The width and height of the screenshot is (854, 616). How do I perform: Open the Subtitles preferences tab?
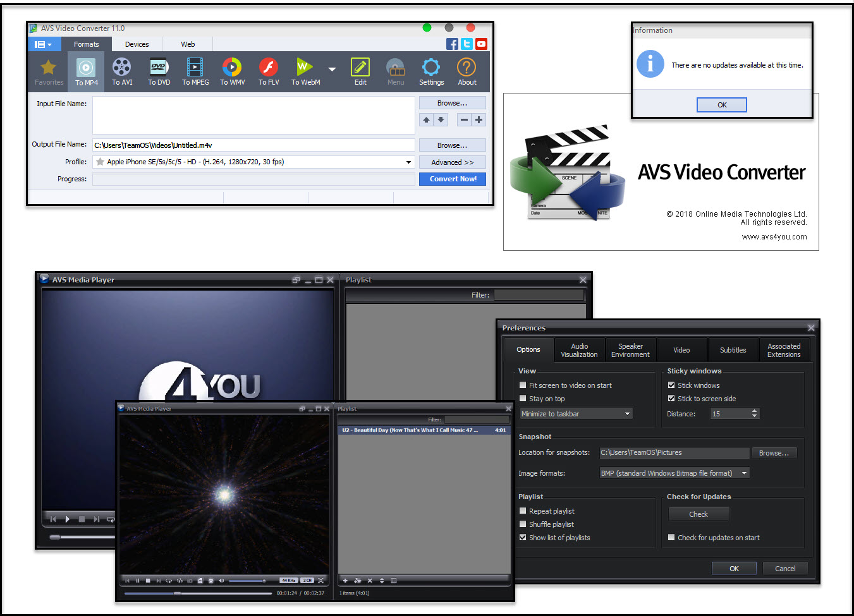tap(733, 350)
